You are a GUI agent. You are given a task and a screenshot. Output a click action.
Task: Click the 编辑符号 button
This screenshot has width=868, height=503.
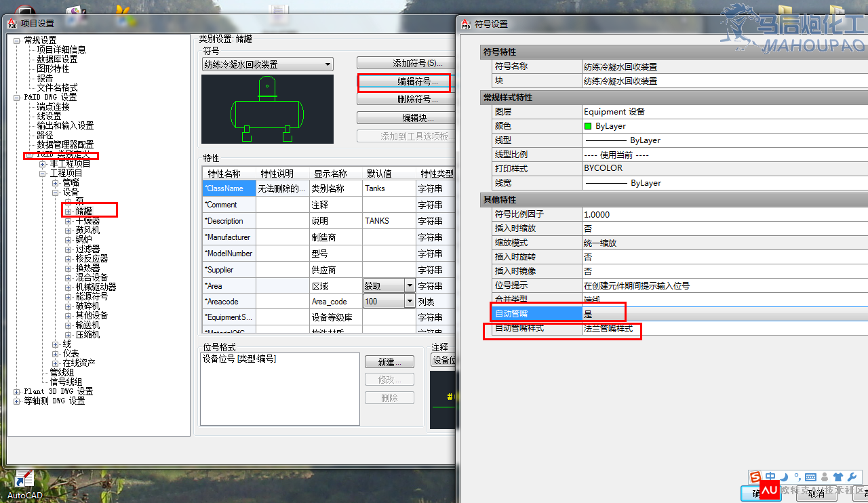pyautogui.click(x=403, y=81)
